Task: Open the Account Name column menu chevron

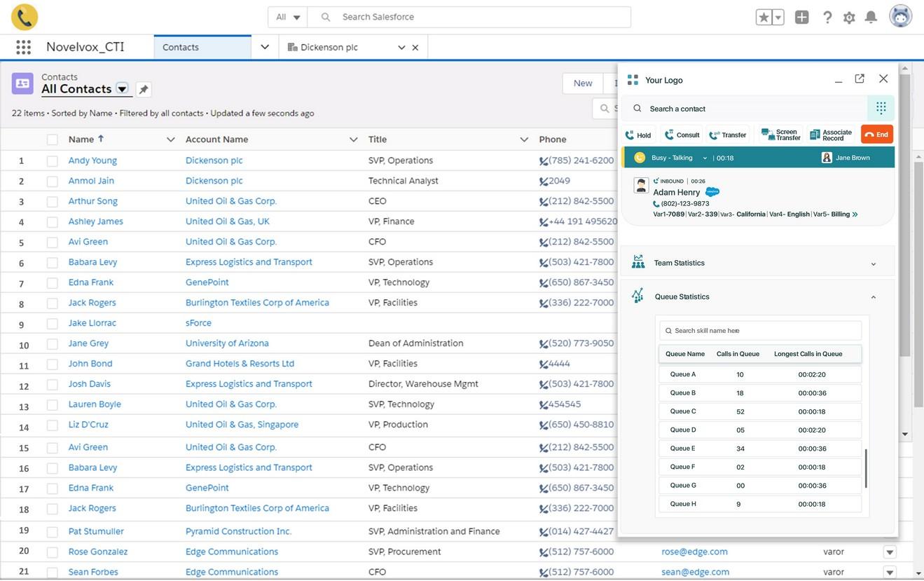Action: click(353, 139)
